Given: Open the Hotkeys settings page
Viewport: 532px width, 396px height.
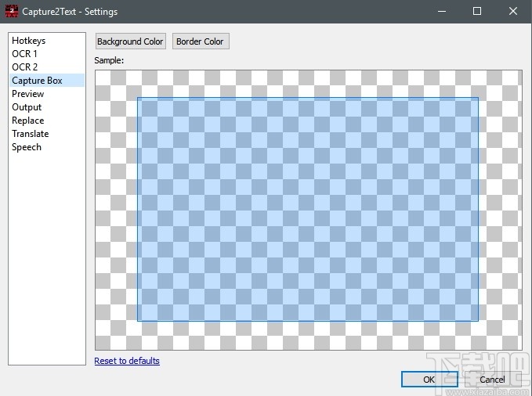Looking at the screenshot, I should (x=47, y=41).
